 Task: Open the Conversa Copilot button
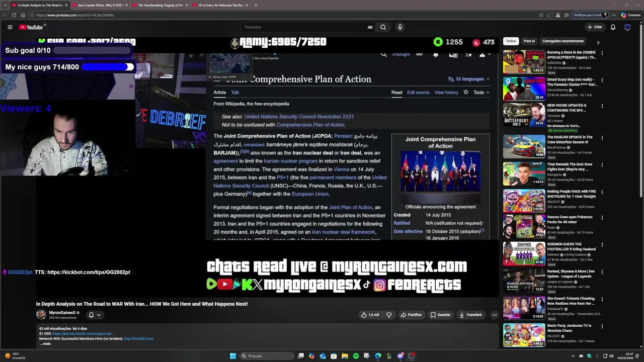pos(630,15)
